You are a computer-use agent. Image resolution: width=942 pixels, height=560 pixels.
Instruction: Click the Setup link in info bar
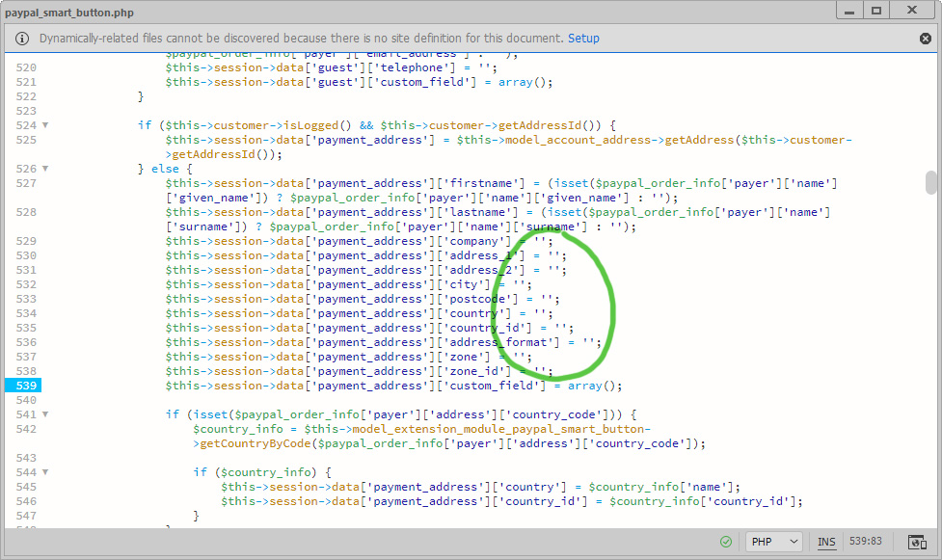(x=582, y=39)
